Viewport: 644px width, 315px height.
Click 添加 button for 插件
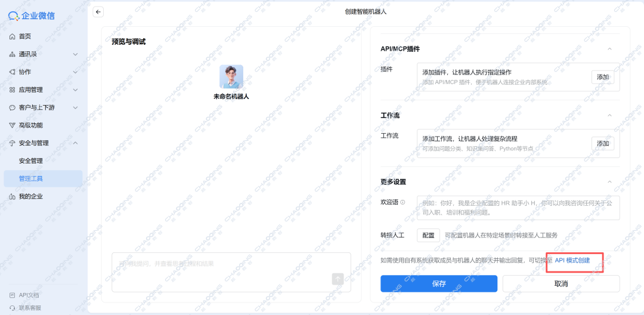[x=603, y=78]
